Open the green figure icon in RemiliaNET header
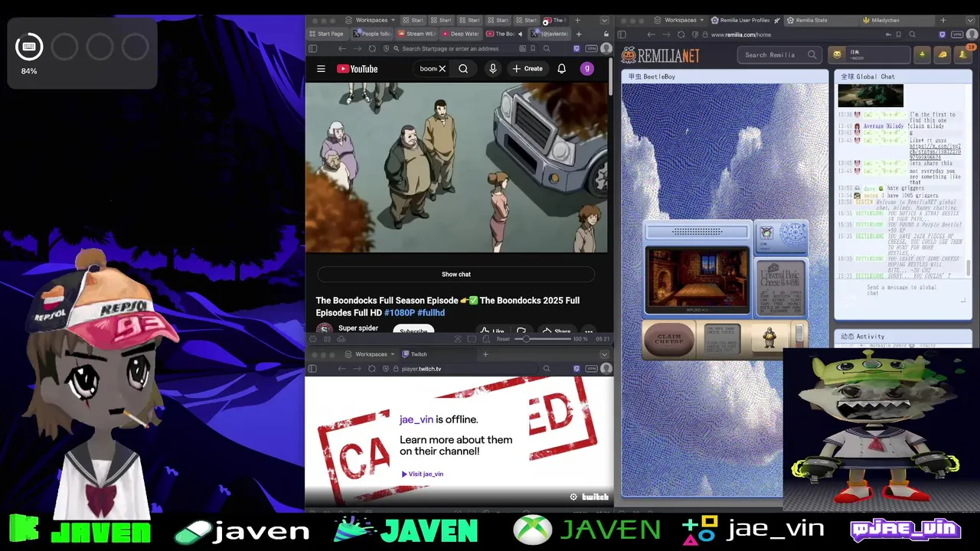Image resolution: width=980 pixels, height=551 pixels. pyautogui.click(x=923, y=54)
